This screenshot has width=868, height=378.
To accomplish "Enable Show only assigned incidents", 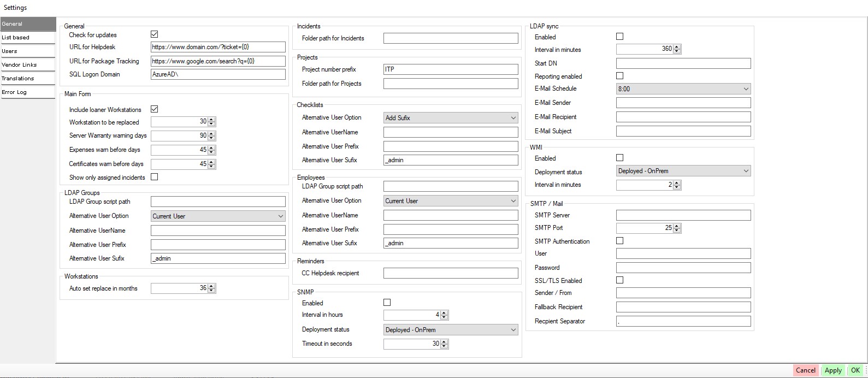I will [x=155, y=177].
